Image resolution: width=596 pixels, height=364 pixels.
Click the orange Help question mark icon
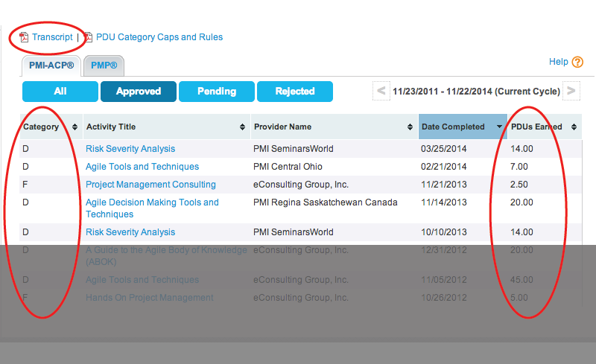577,62
